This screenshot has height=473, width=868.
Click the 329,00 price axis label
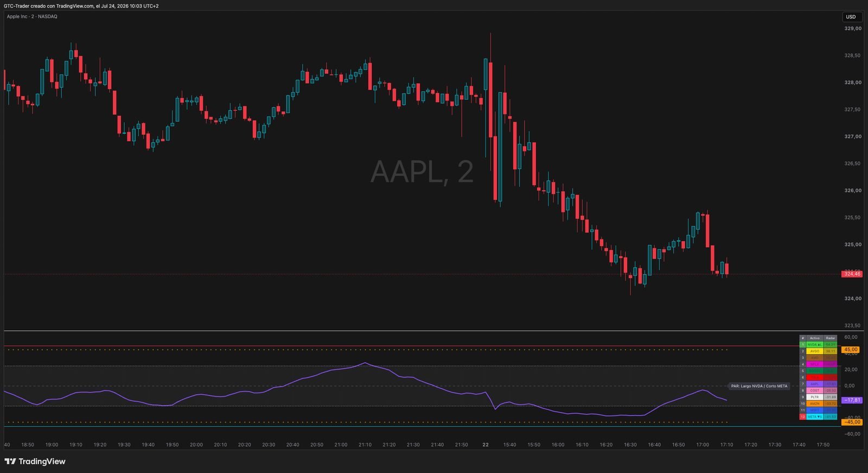click(x=853, y=28)
